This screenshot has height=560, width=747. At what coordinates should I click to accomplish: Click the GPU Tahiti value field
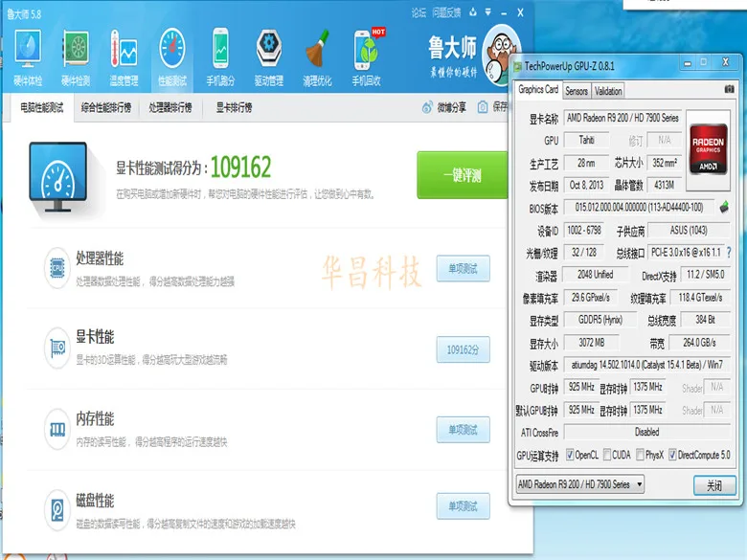586,140
